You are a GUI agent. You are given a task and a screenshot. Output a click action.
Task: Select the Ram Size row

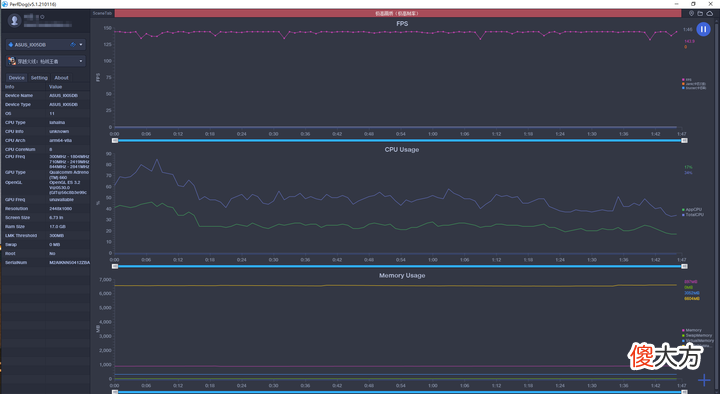pos(46,226)
